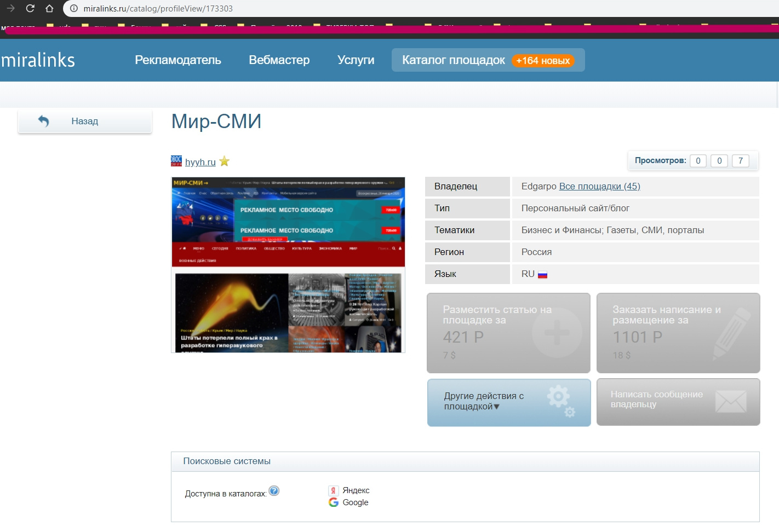779x532 pixels.
Task: Click the Google text label
Action: coord(356,502)
